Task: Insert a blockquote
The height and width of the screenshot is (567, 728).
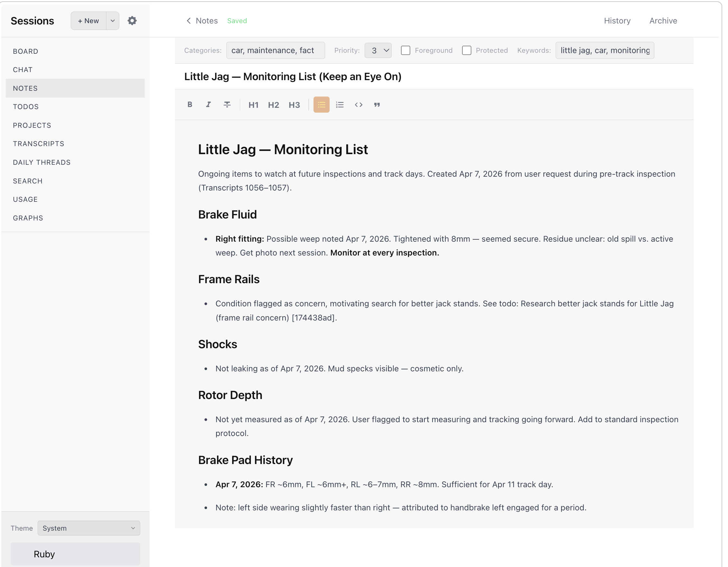Action: [x=377, y=105]
